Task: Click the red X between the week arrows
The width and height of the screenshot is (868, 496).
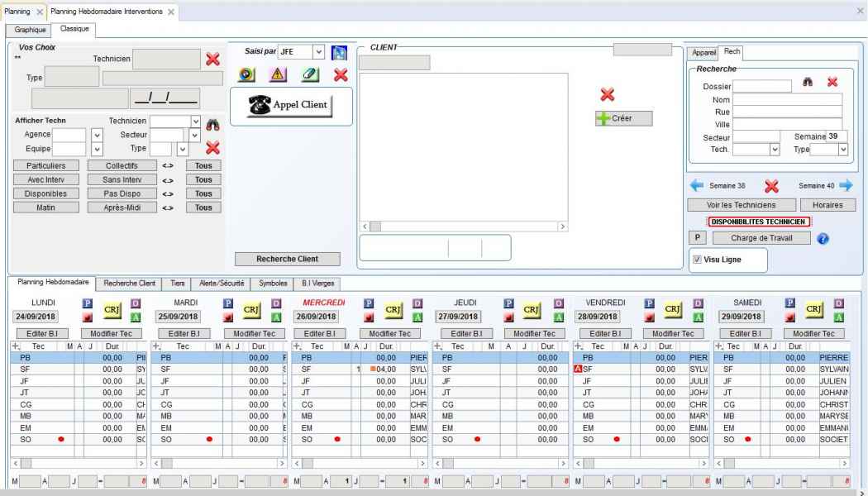Action: 771,186
